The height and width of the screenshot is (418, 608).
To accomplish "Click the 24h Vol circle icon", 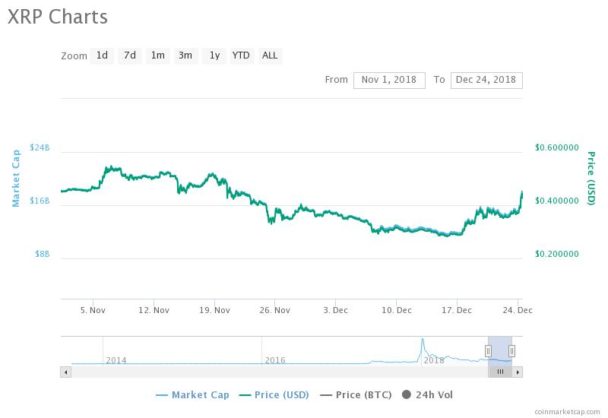I will pyautogui.click(x=406, y=395).
